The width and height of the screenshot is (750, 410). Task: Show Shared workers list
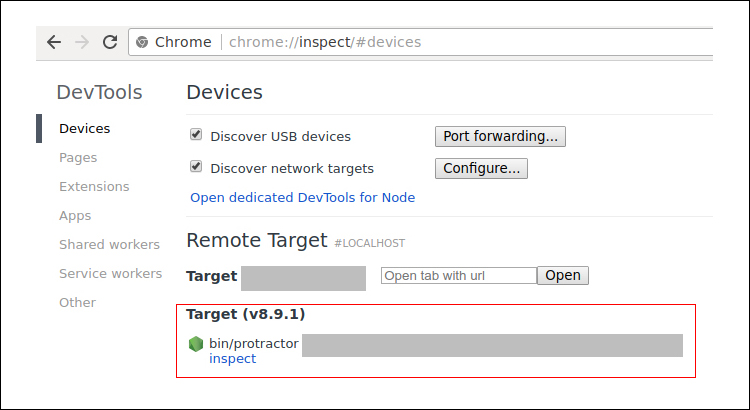(x=110, y=244)
